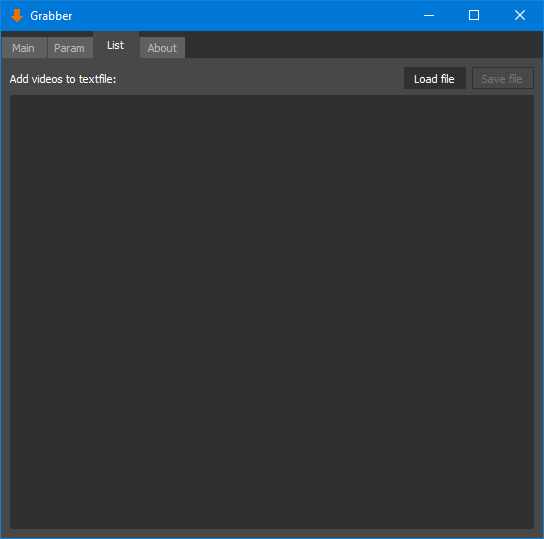Click the 'Add videos to textfile:' label

click(x=63, y=79)
